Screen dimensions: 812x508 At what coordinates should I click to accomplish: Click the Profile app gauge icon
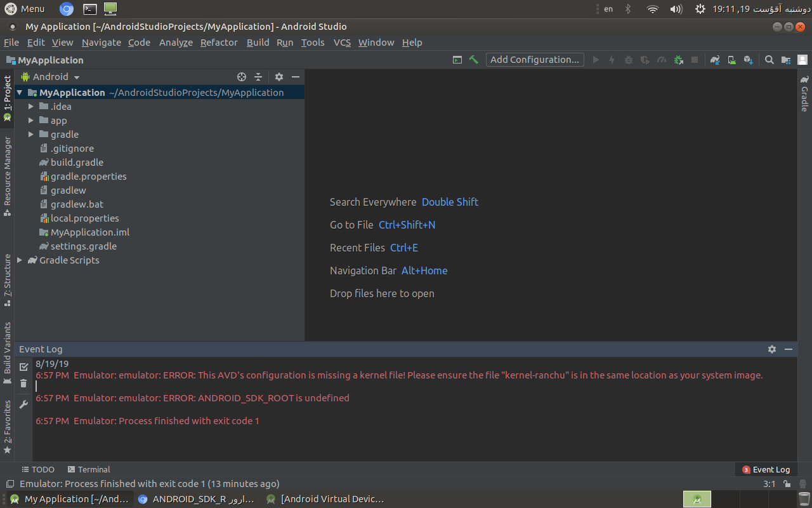(x=662, y=60)
